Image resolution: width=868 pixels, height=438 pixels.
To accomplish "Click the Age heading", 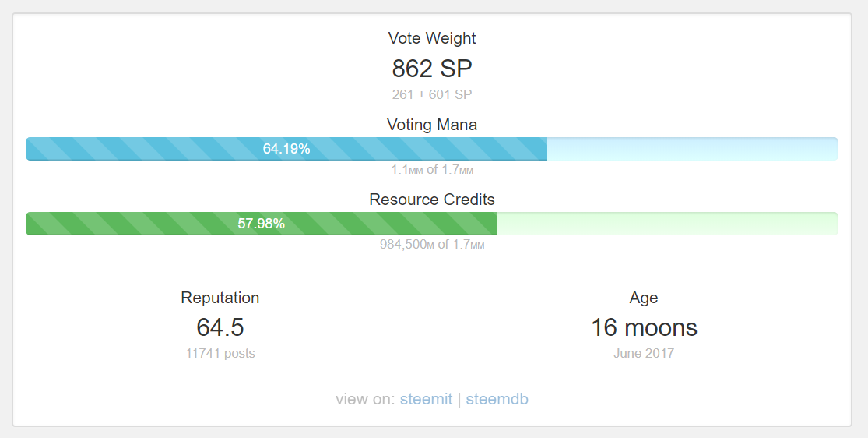I will (644, 298).
